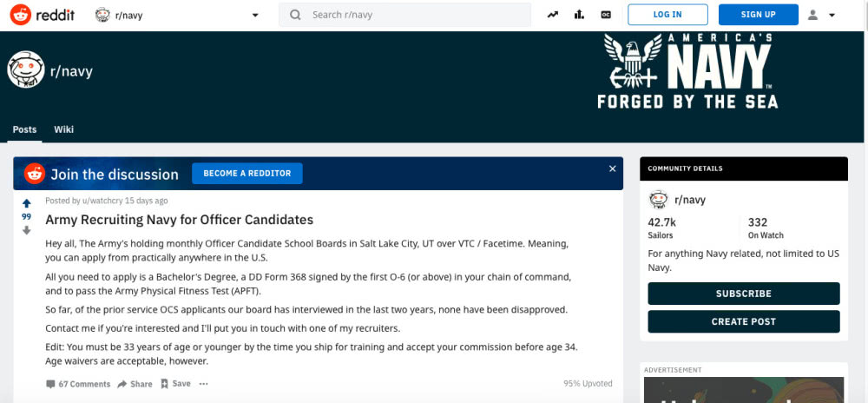Click the SIGN UP button
868x403 pixels.
[x=759, y=15]
